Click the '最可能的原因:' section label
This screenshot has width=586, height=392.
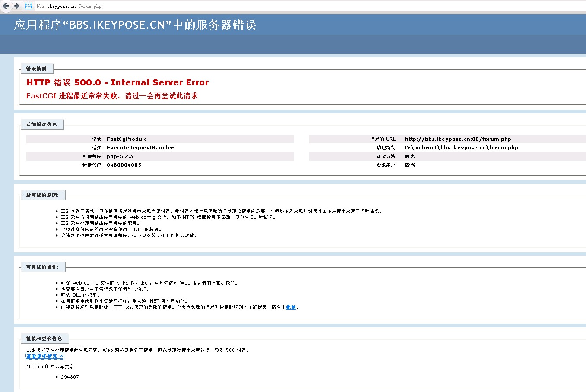(42, 195)
